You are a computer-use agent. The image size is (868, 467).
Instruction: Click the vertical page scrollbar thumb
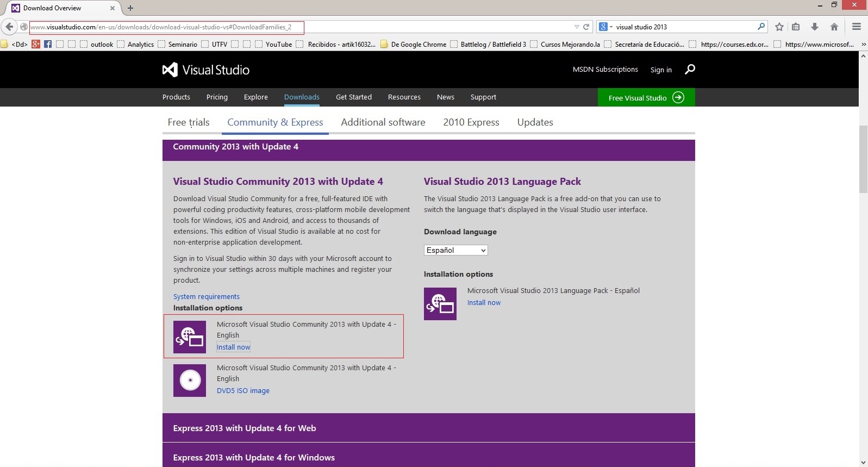point(863,159)
